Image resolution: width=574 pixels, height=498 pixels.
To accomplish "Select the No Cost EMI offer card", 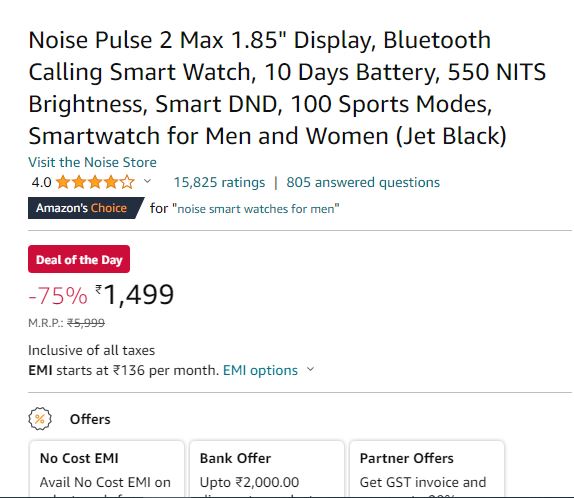I will click(x=107, y=469).
